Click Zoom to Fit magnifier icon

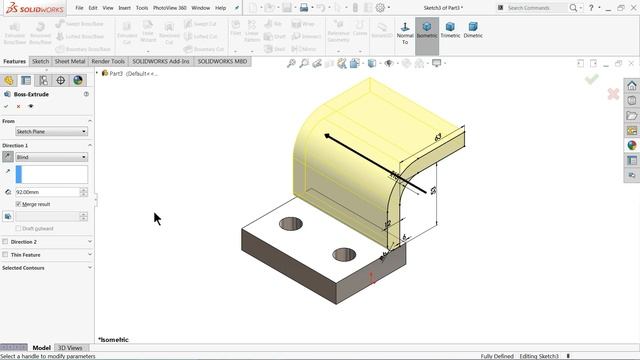coord(291,63)
